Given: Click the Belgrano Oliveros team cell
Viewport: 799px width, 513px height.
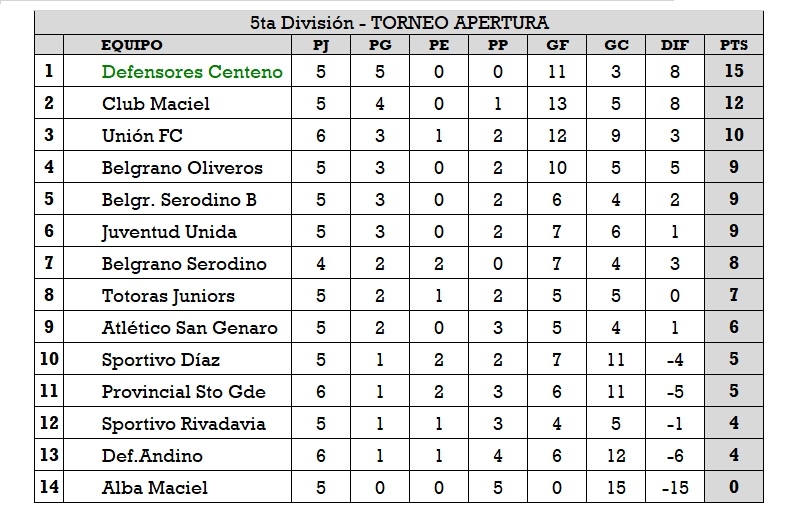Looking at the screenshot, I should (182, 167).
